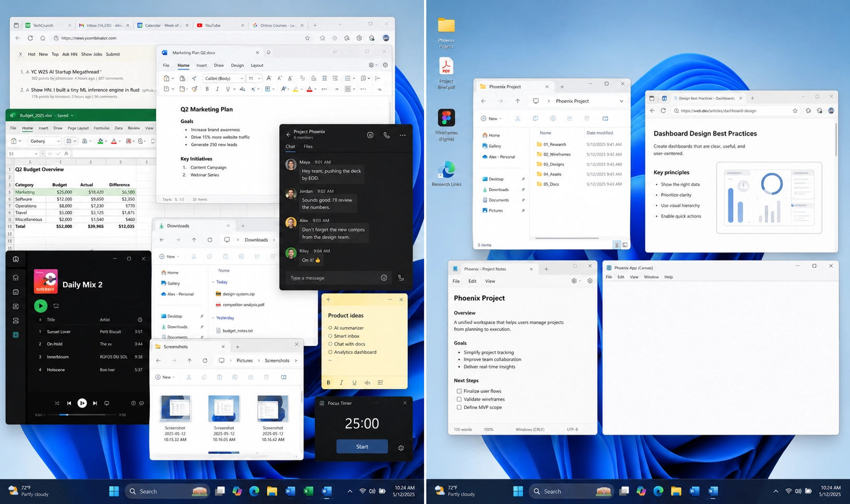Screen dimensions: 850x504
Task: Open the Edit menu in Project Notes
Action: [x=473, y=281]
